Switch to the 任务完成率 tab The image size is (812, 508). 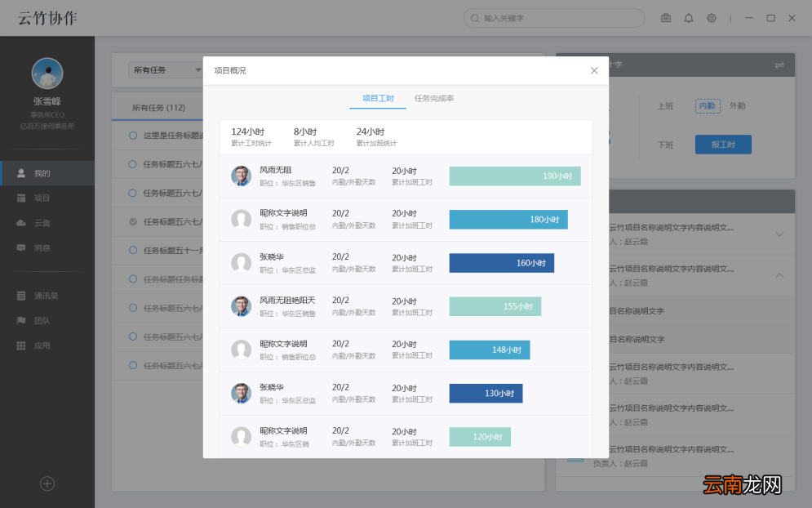[x=434, y=98]
